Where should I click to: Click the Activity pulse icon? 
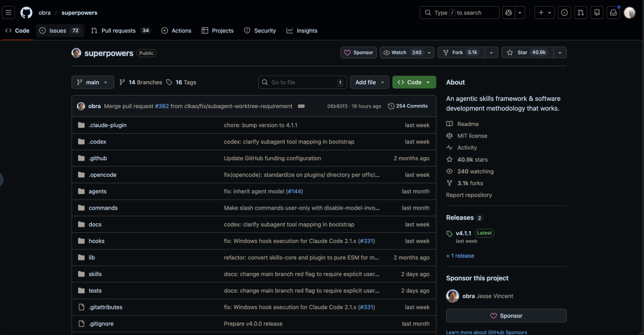click(450, 147)
